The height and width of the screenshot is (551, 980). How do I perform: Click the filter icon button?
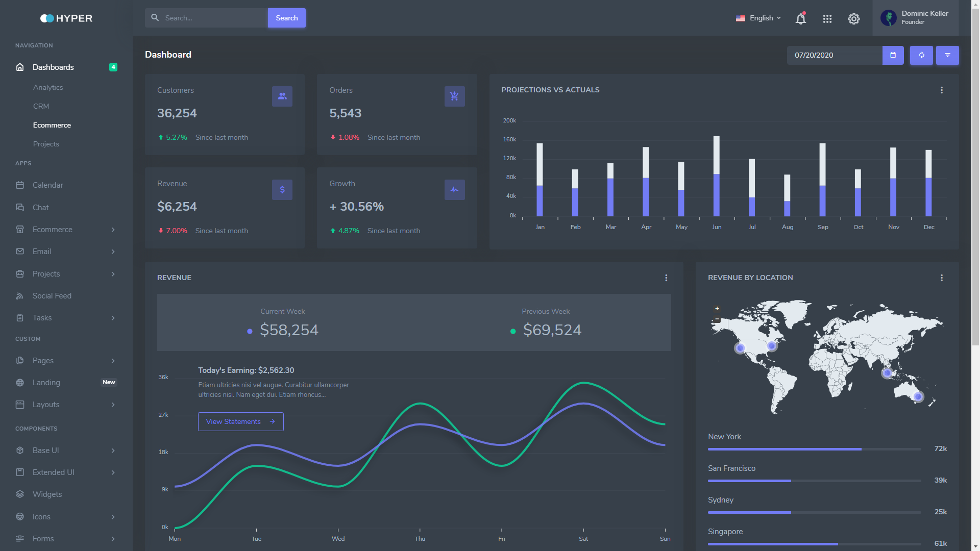tap(947, 55)
